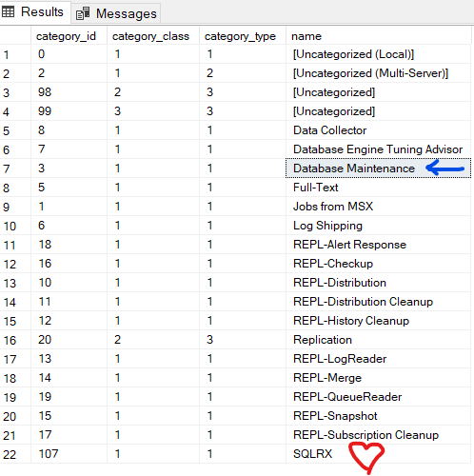
Task: Click the Jobs from MSX cell
Action: tap(379, 207)
